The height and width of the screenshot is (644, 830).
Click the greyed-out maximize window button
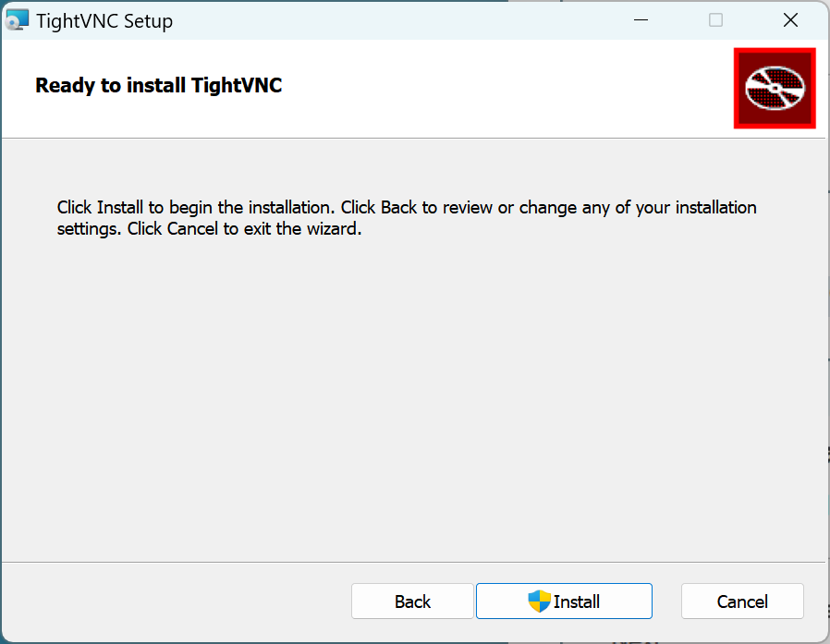(715, 20)
